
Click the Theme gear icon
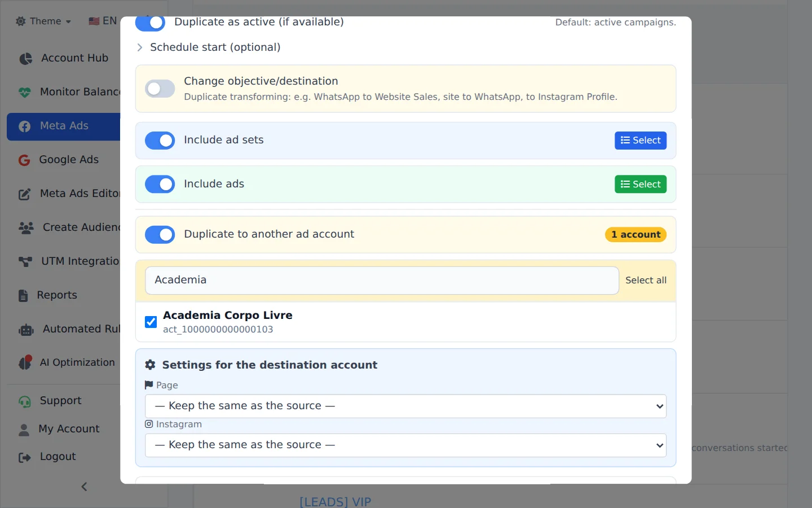click(x=21, y=21)
